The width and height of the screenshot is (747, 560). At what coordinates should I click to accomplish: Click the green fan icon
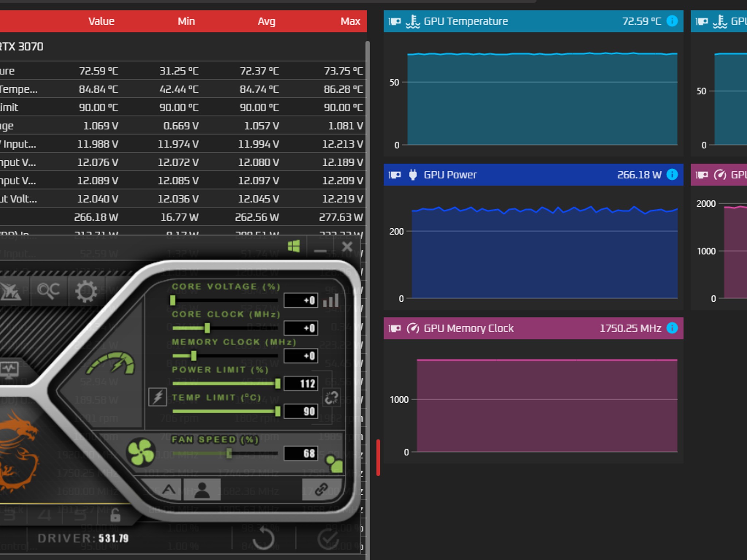click(141, 452)
